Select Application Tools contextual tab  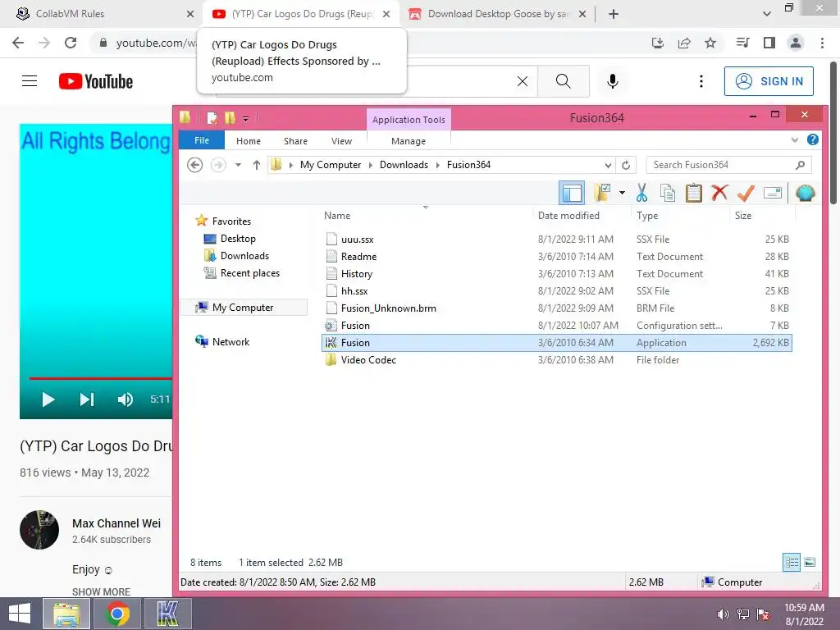[409, 120]
